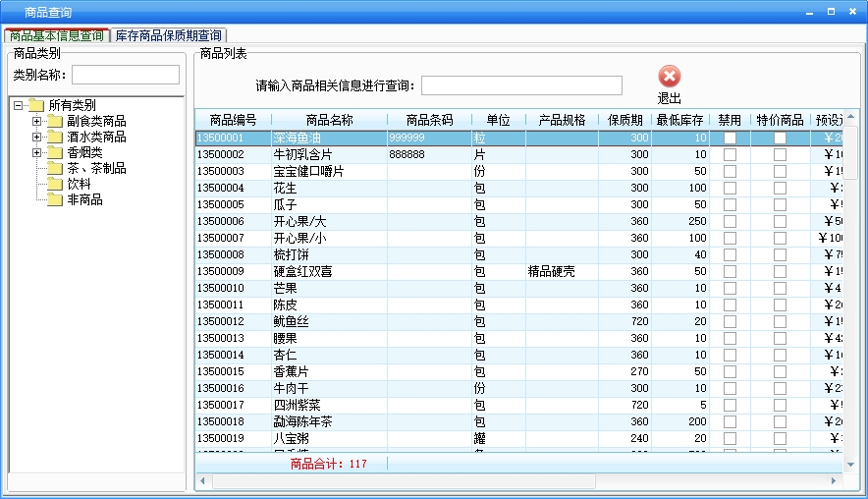
Task: Focus the 类别名称 input field
Action: (x=126, y=75)
